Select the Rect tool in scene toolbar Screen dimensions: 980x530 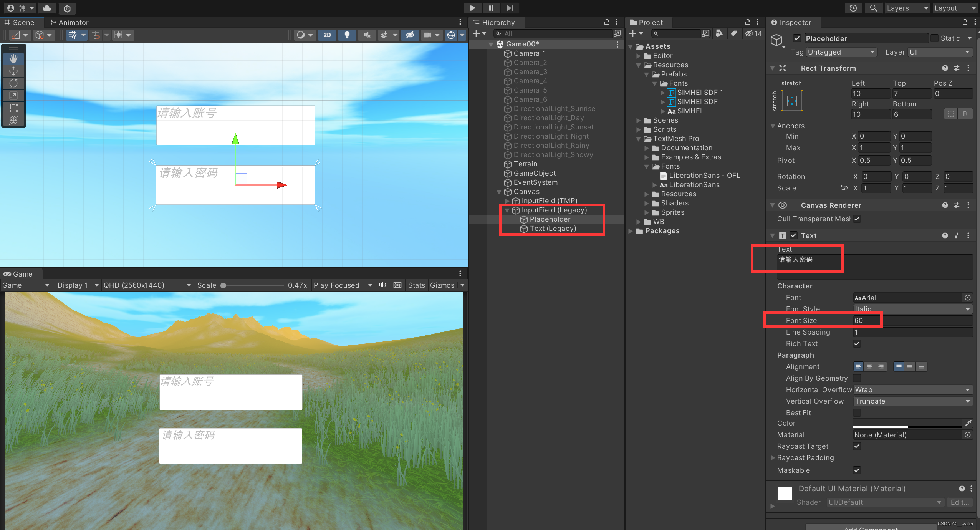pos(13,108)
